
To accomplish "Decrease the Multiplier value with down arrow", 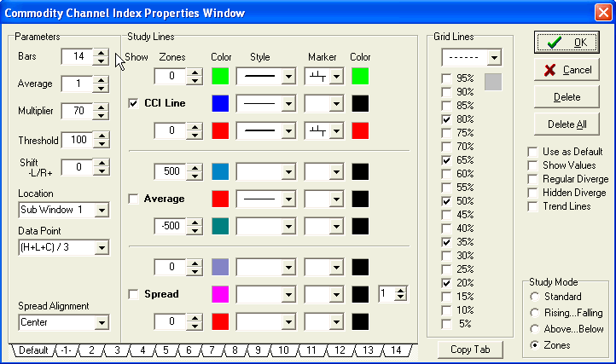I will [x=101, y=116].
